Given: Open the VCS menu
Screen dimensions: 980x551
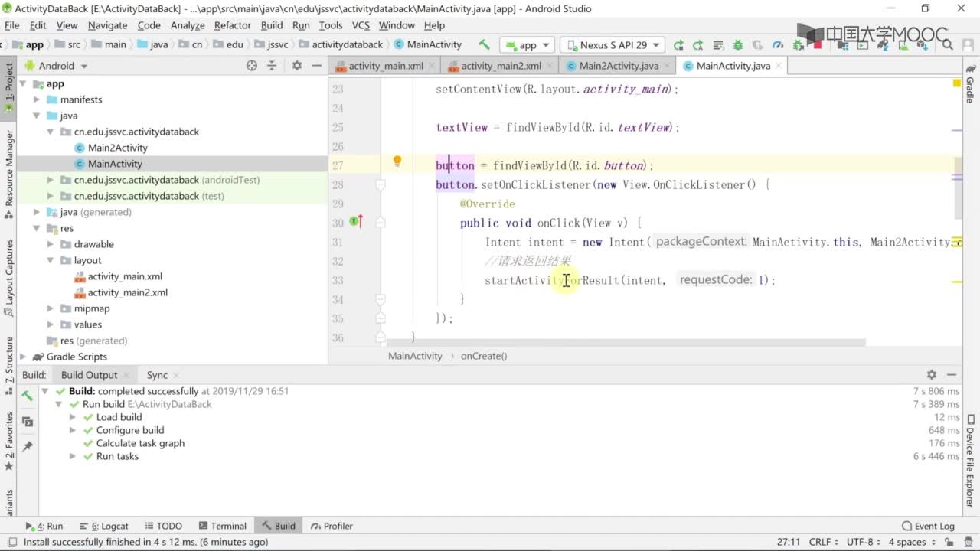Looking at the screenshot, I should click(x=361, y=25).
